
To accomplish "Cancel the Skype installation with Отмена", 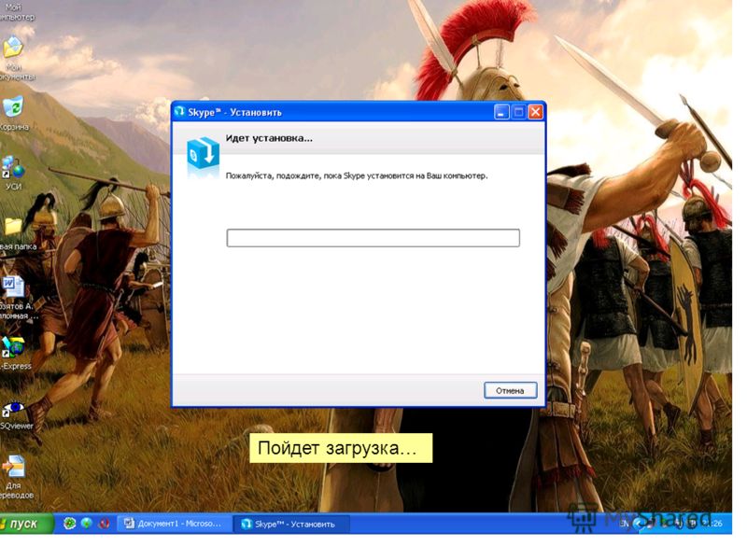I will point(510,390).
